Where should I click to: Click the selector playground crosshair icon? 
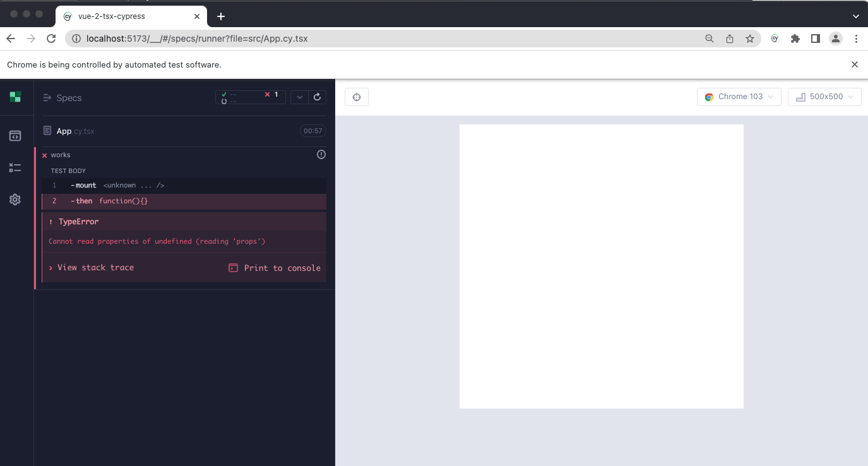click(356, 97)
